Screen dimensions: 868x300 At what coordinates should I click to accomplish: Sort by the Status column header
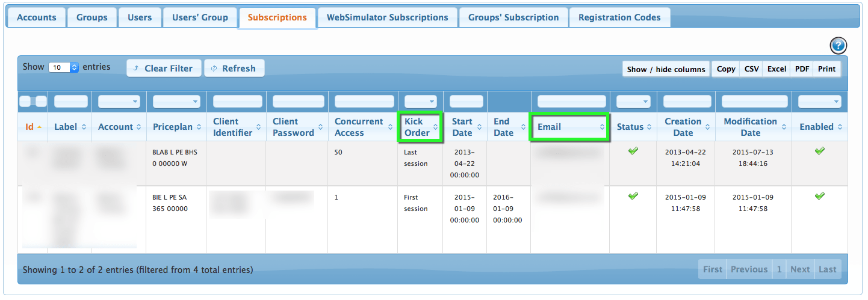tap(633, 127)
